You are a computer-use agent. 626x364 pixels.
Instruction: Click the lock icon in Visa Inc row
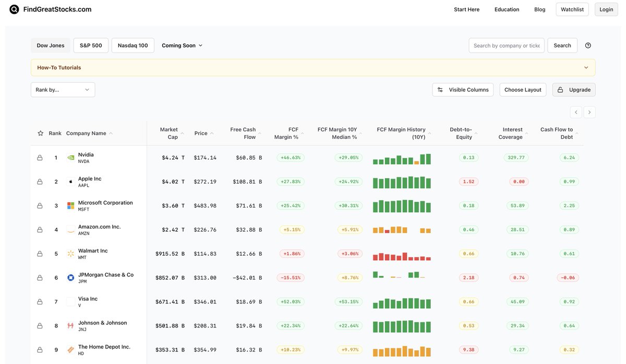(40, 301)
